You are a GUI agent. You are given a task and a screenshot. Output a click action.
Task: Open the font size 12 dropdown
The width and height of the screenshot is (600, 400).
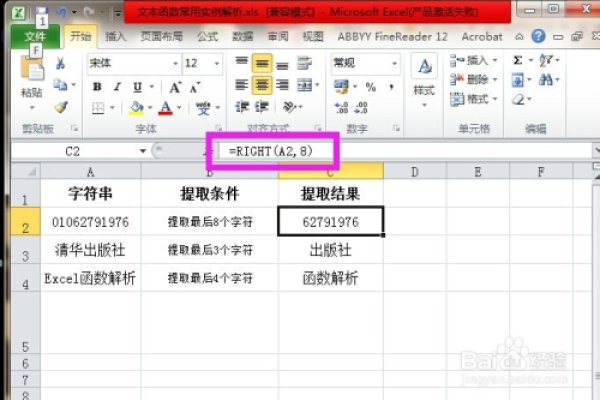tap(217, 64)
